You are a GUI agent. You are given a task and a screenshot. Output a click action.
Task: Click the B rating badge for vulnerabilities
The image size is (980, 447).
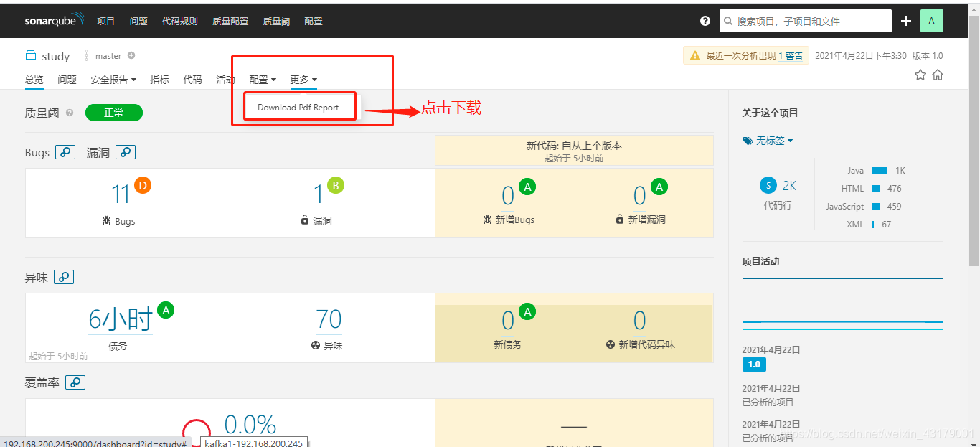[x=336, y=186]
